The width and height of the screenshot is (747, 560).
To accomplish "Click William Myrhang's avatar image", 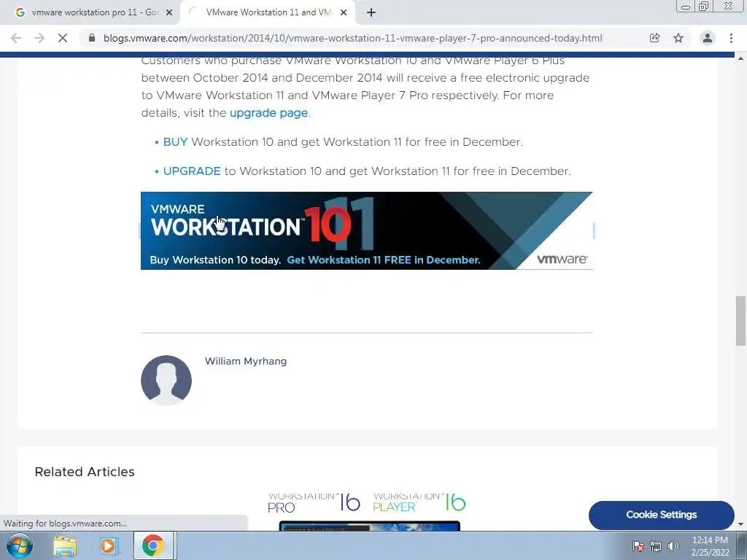I will (x=166, y=380).
